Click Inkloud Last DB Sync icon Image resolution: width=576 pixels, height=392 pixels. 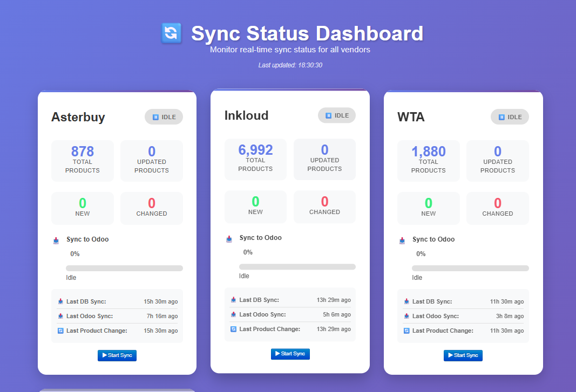pyautogui.click(x=233, y=300)
